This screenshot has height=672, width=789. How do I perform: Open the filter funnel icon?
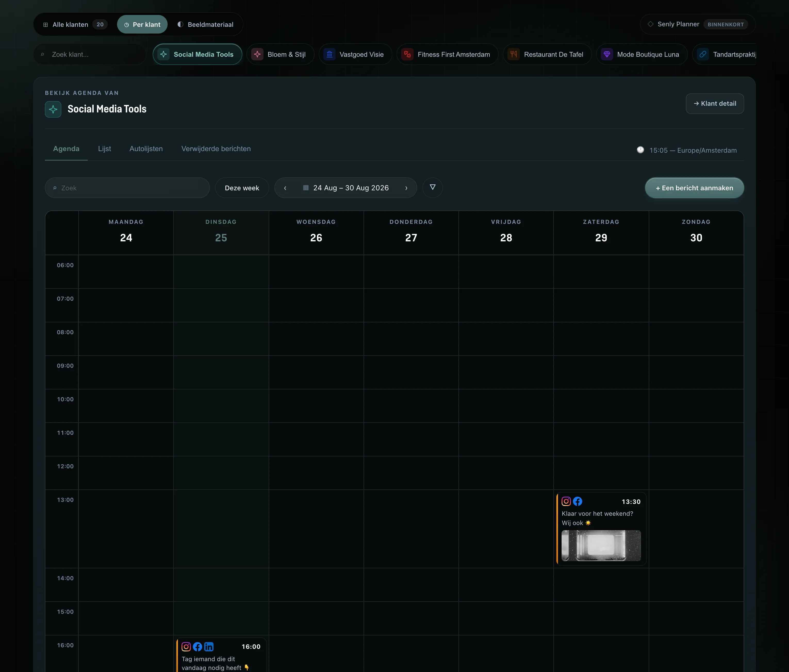(432, 188)
